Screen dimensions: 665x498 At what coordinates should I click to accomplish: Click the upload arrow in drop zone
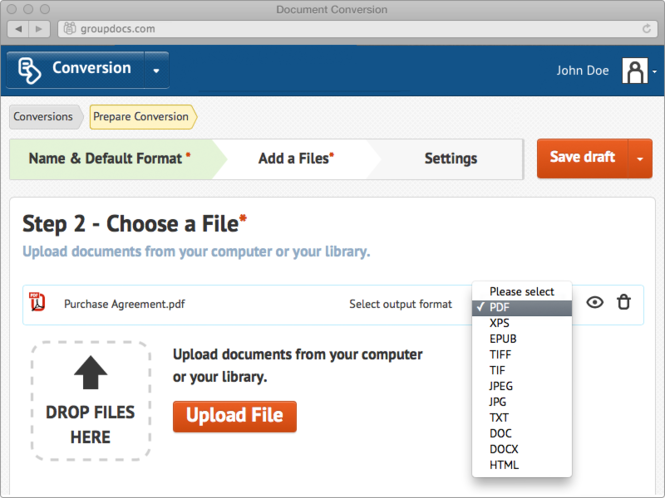click(90, 372)
